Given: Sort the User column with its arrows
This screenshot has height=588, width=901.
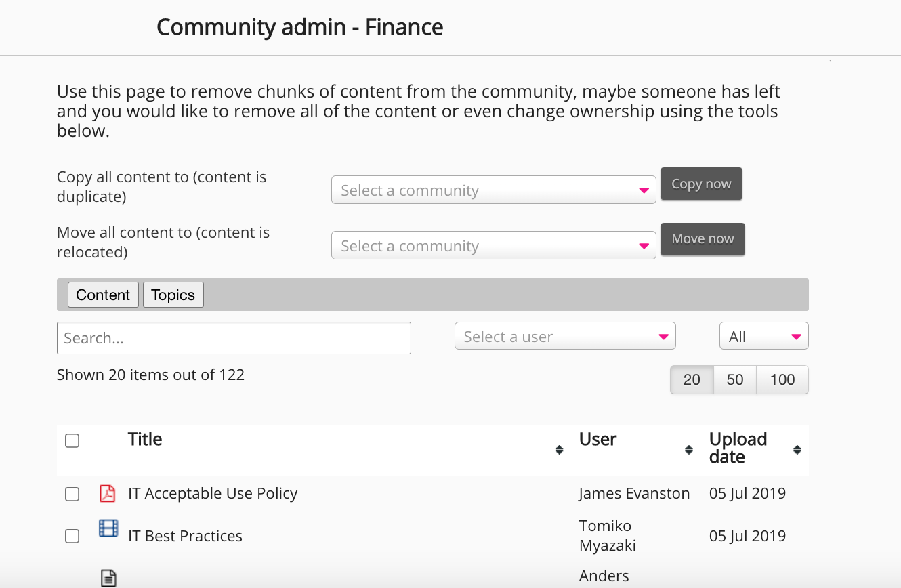Looking at the screenshot, I should [x=688, y=450].
